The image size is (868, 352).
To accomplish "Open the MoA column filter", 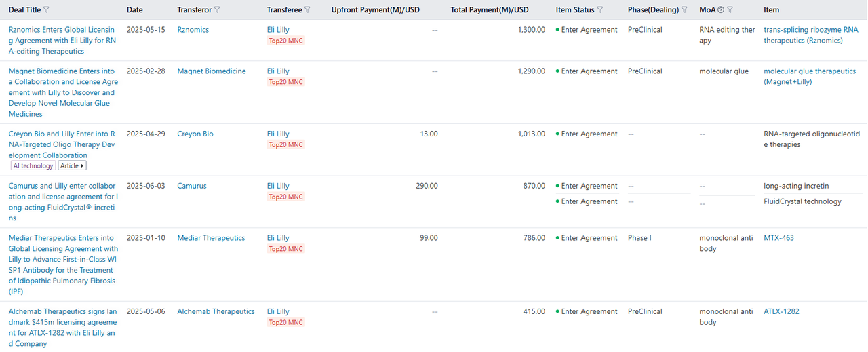I will (x=730, y=10).
